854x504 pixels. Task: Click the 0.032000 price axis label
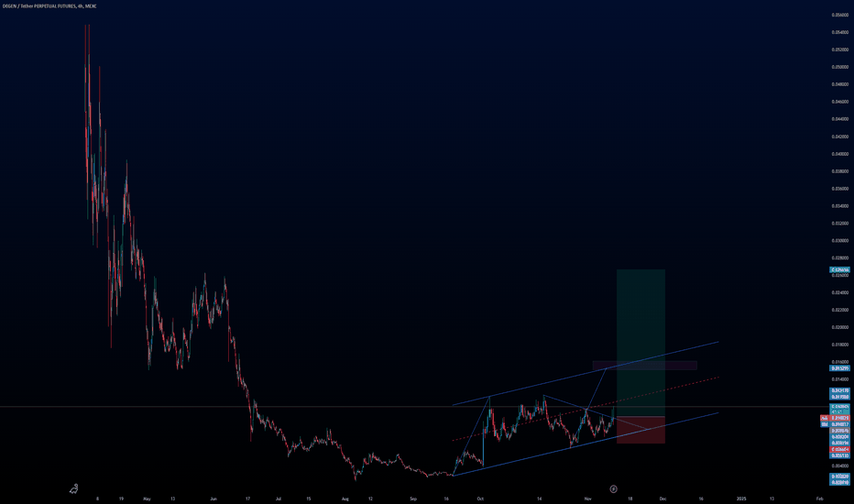pos(839,224)
